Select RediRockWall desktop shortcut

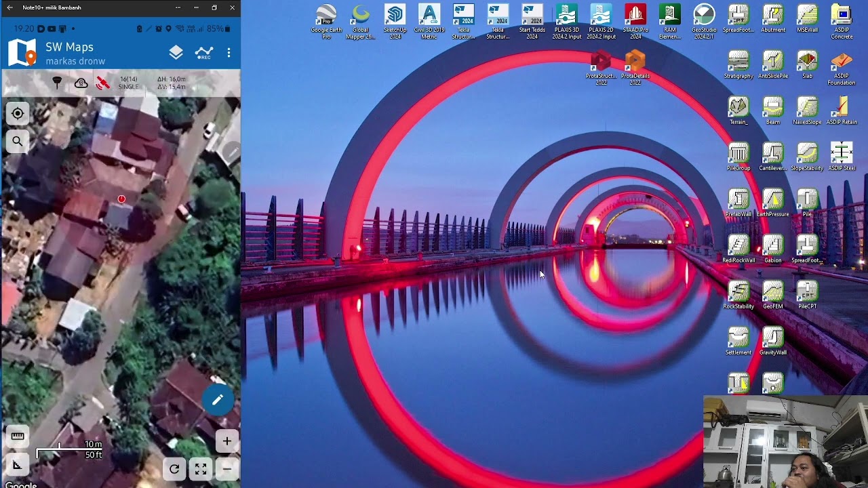pos(738,249)
